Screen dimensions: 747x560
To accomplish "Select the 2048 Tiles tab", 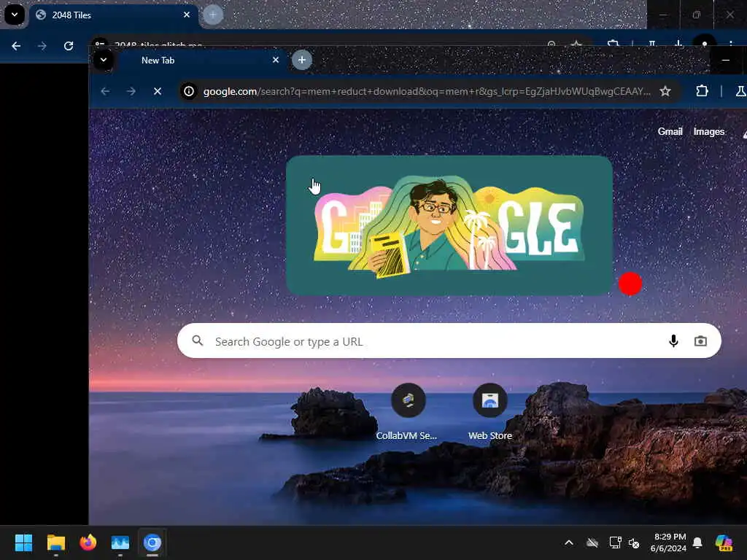I will [x=112, y=15].
